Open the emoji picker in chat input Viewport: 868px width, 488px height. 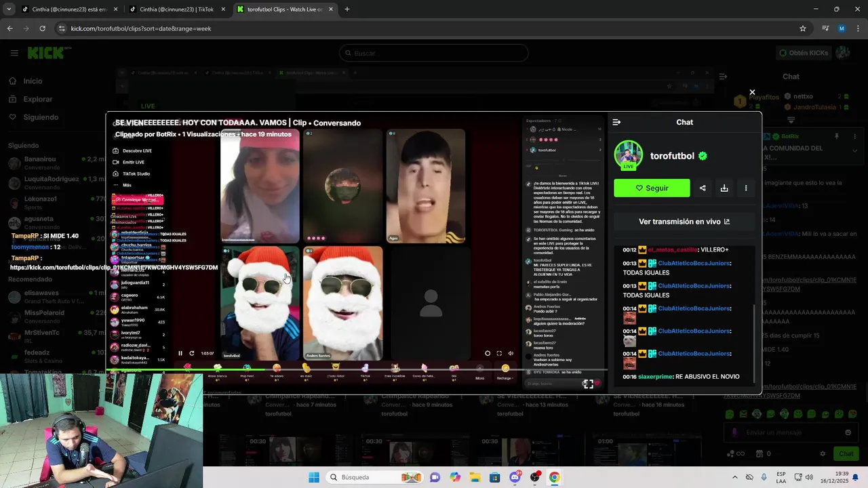pyautogui.click(x=848, y=432)
